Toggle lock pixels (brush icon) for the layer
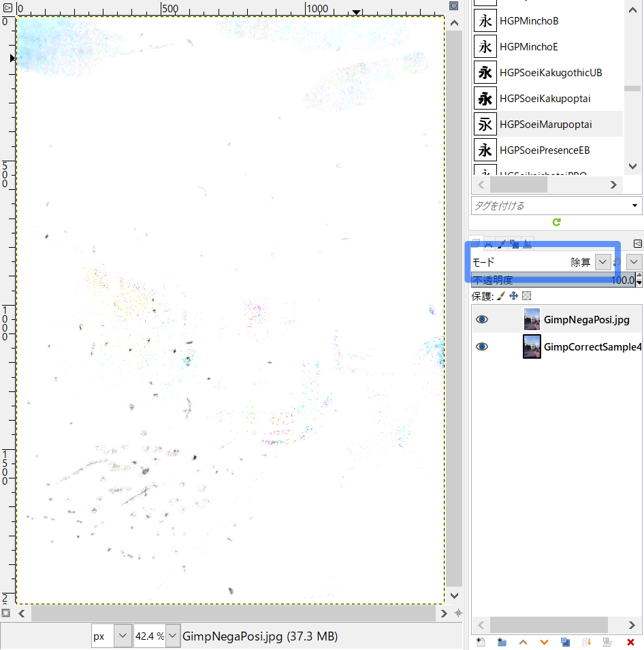Screen dimensions: 644x650 501,296
